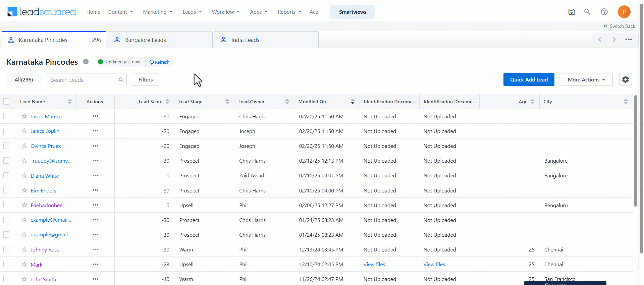Open the LeadSquared logo home
Image resolution: width=644 pixels, height=285 pixels.
pyautogui.click(x=42, y=12)
